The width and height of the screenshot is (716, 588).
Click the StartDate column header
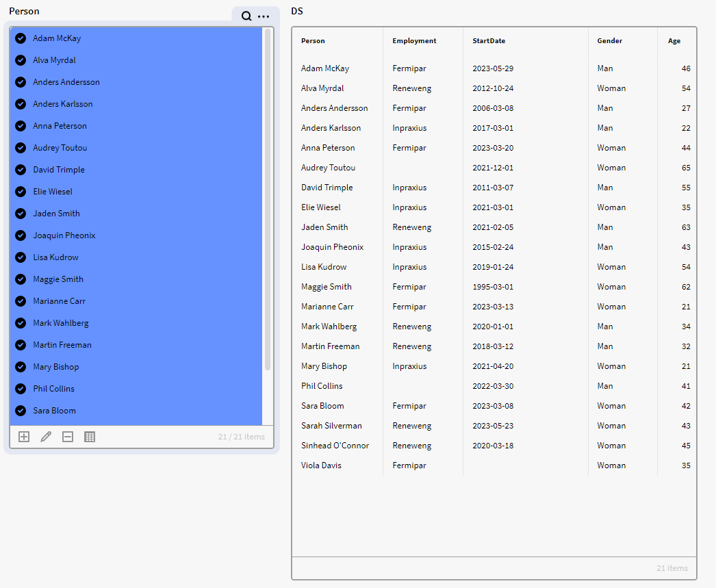(x=489, y=41)
